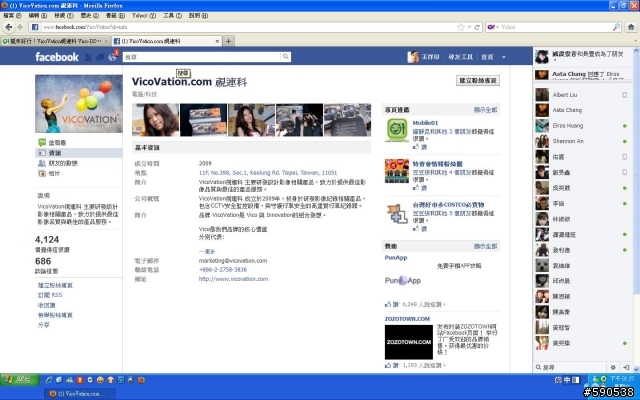The height and width of the screenshot is (400, 640).
Task: Open chat settings gear icon
Action: coord(613,367)
